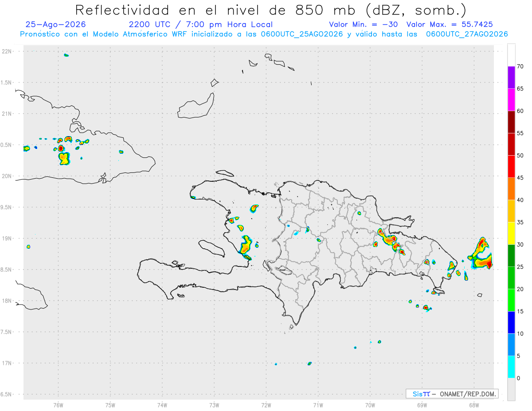Pick the dark blue 10–15 dBZ colorbar segment

pyautogui.click(x=511, y=322)
